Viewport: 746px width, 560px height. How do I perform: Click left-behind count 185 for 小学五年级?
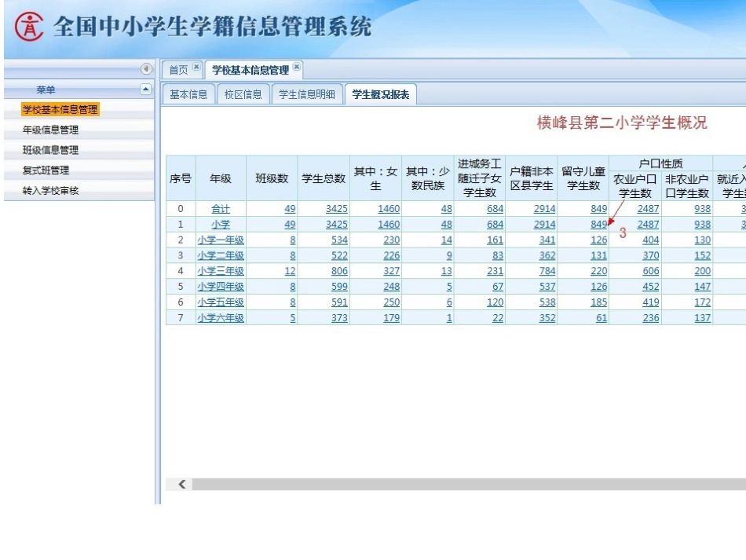pos(599,302)
